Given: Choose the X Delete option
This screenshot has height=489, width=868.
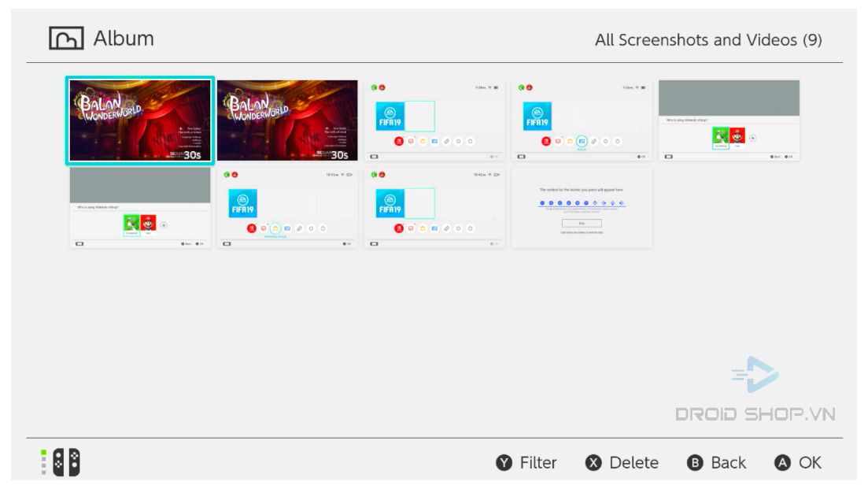Looking at the screenshot, I should (622, 462).
